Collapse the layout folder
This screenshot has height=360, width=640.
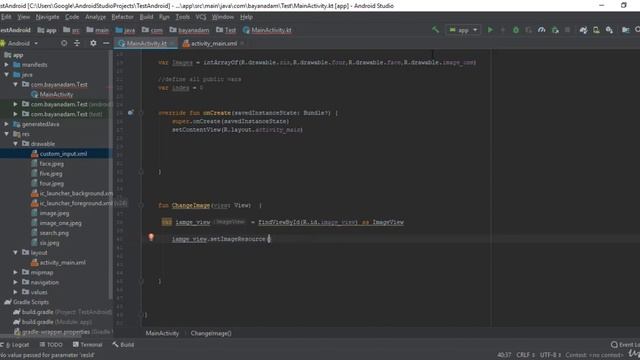[x=16, y=253]
